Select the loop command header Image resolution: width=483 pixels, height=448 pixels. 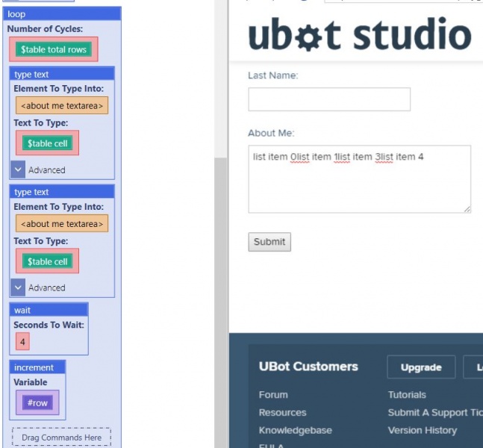(x=62, y=14)
